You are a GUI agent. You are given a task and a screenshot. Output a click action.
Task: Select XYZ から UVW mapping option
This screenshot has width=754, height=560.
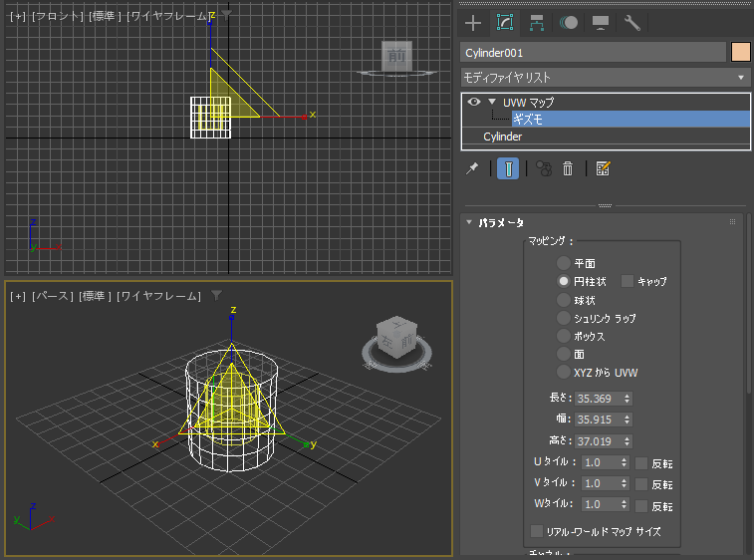tap(563, 372)
